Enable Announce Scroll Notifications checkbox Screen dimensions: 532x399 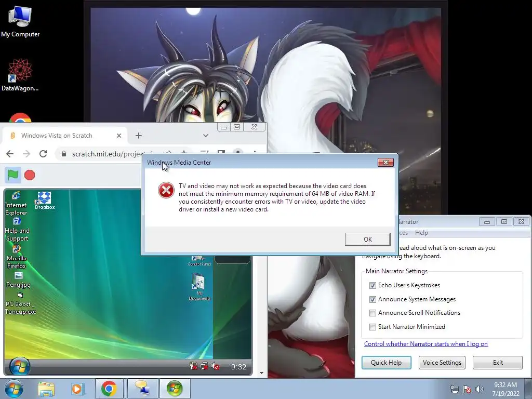click(373, 313)
